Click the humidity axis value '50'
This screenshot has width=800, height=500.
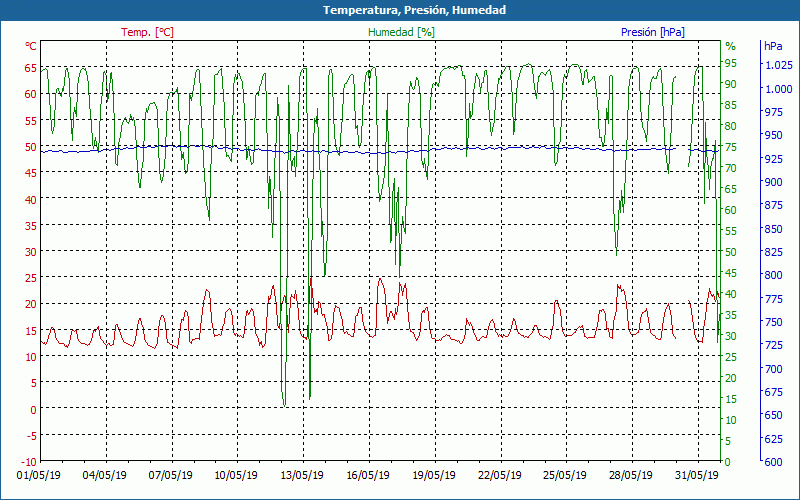point(731,252)
